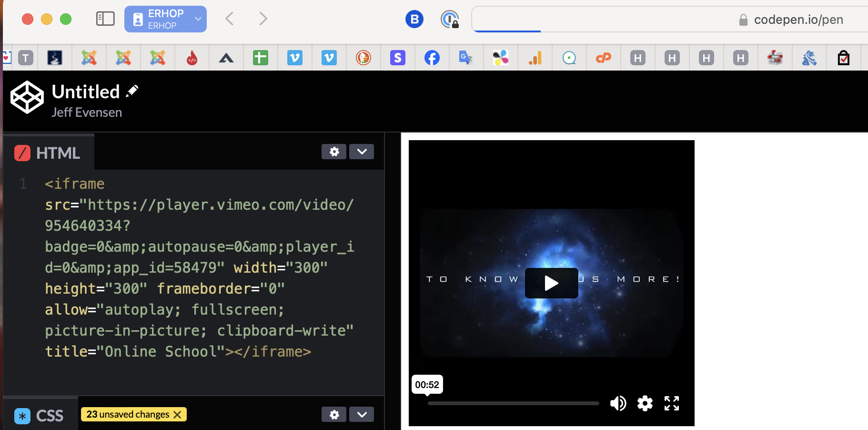
Task: Open the green plus sign bookmark
Action: pyautogui.click(x=261, y=58)
